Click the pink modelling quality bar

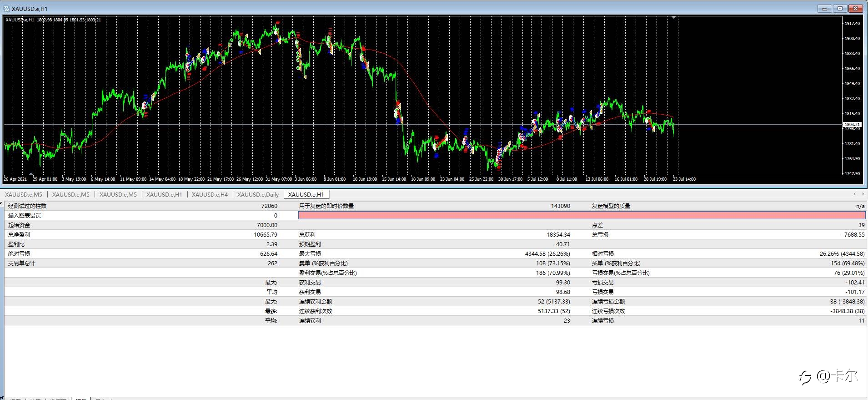tap(582, 215)
